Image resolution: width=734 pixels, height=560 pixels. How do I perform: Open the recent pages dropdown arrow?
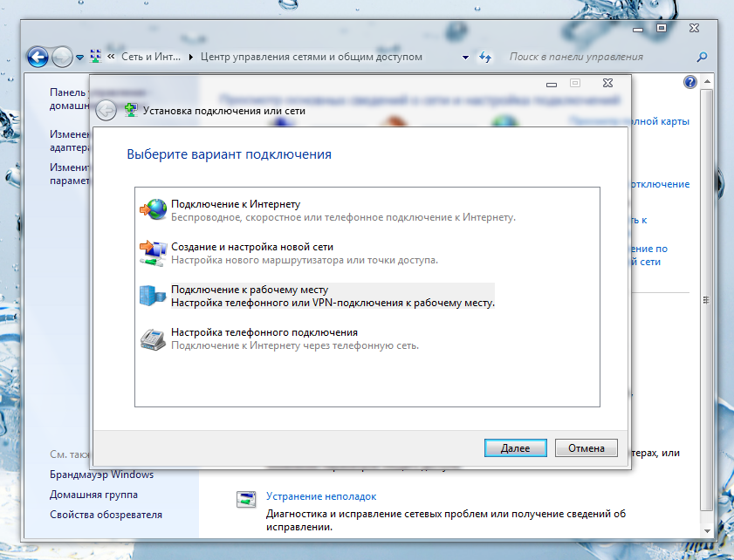point(80,58)
